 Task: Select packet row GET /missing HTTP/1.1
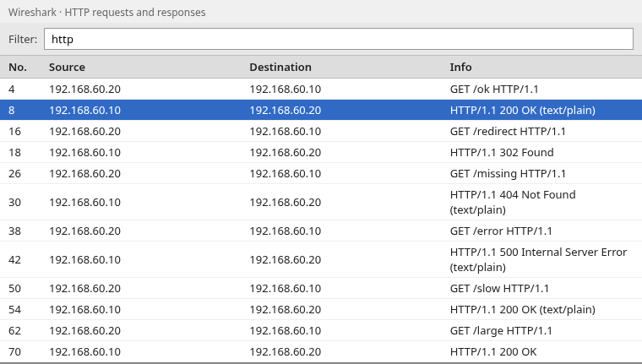[x=321, y=174]
